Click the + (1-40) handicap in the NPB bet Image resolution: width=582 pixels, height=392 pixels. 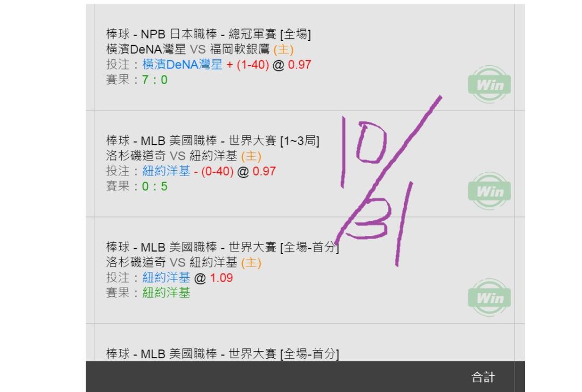click(x=247, y=65)
